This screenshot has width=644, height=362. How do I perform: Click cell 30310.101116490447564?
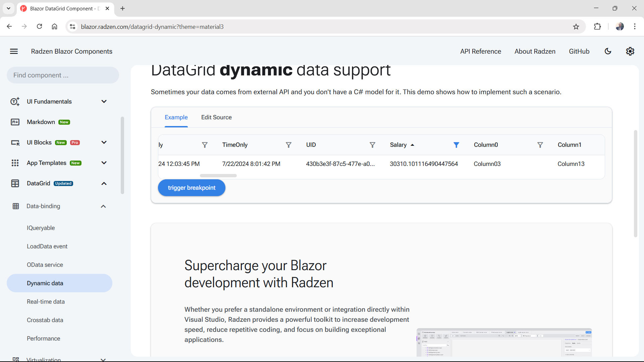(x=424, y=164)
